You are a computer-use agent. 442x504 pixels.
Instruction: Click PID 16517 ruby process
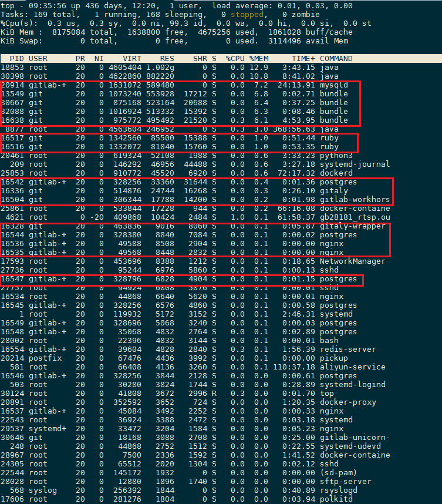[x=169, y=138]
